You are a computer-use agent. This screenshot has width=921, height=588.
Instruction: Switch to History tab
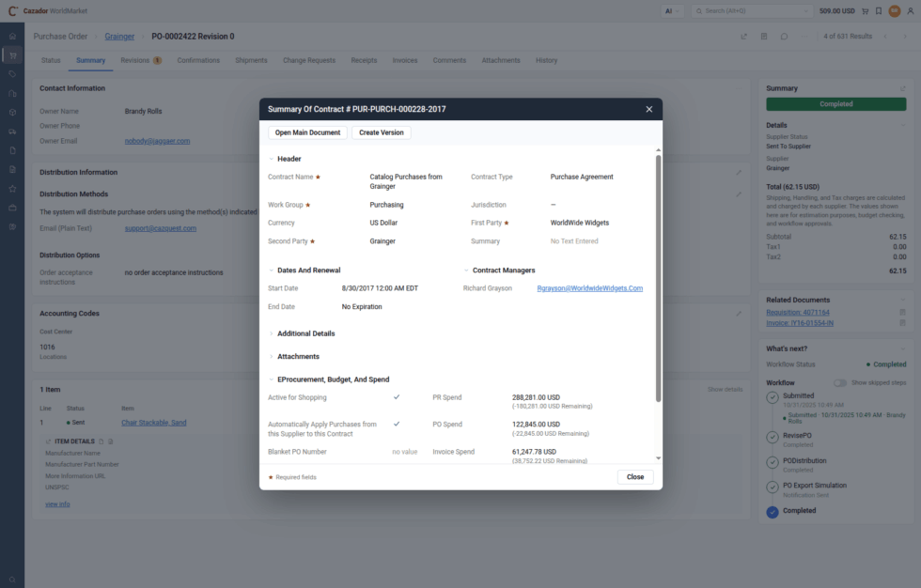pyautogui.click(x=546, y=60)
